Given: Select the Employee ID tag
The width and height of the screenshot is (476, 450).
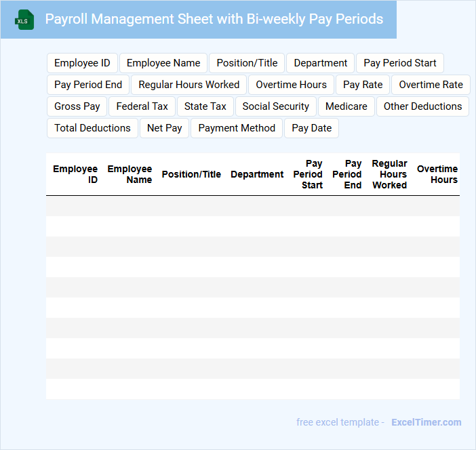Looking at the screenshot, I should tap(82, 63).
